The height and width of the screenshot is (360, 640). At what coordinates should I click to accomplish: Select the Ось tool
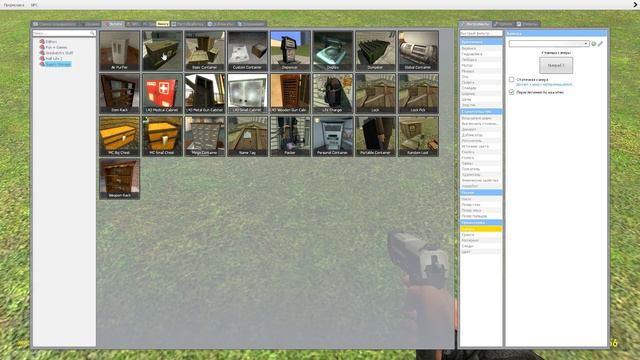481,77
